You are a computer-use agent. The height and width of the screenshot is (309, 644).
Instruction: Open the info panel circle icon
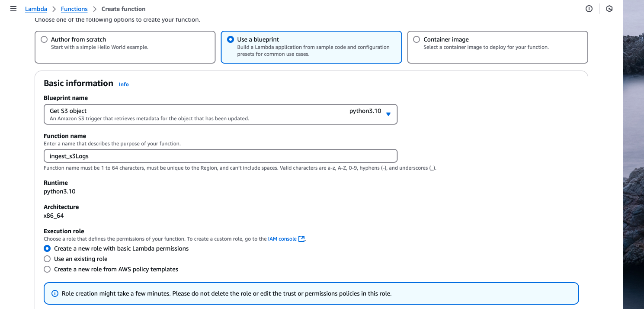589,9
